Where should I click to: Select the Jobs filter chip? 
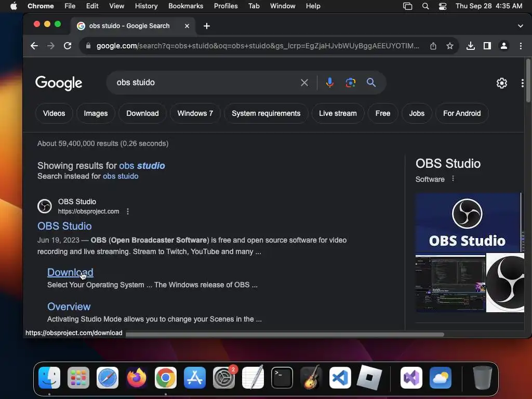pos(417,113)
